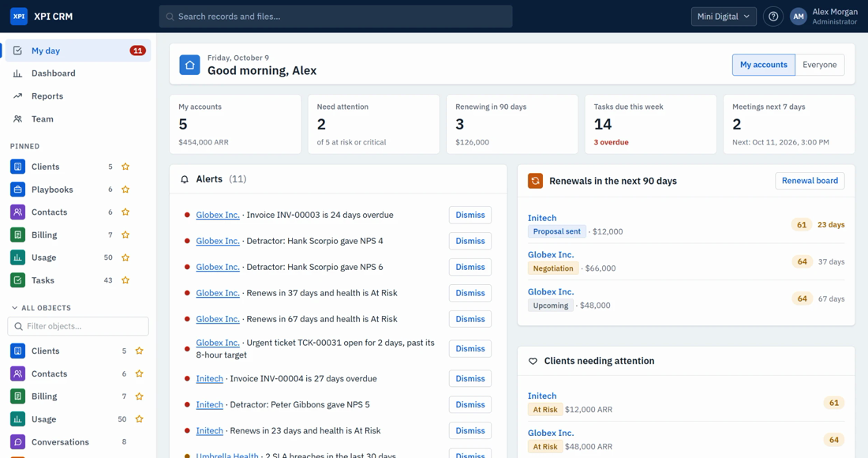Open the Mini Digital workspace dropdown

pyautogui.click(x=724, y=17)
